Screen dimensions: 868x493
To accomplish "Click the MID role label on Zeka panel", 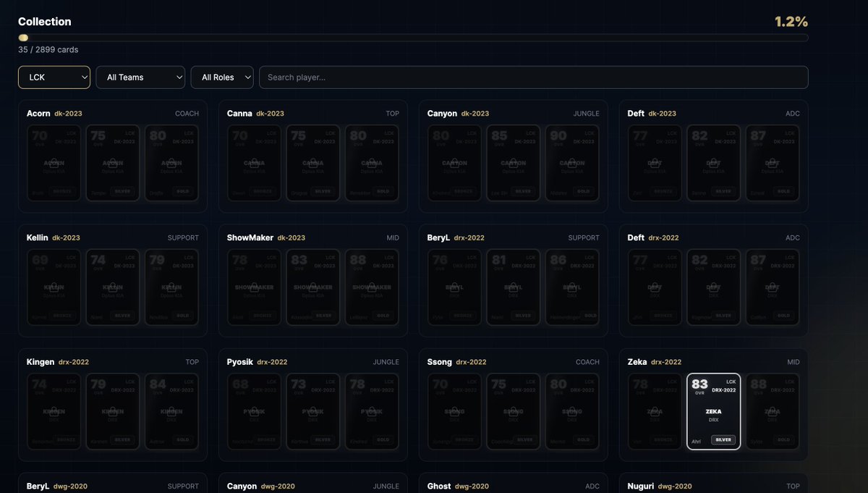I will pos(793,362).
